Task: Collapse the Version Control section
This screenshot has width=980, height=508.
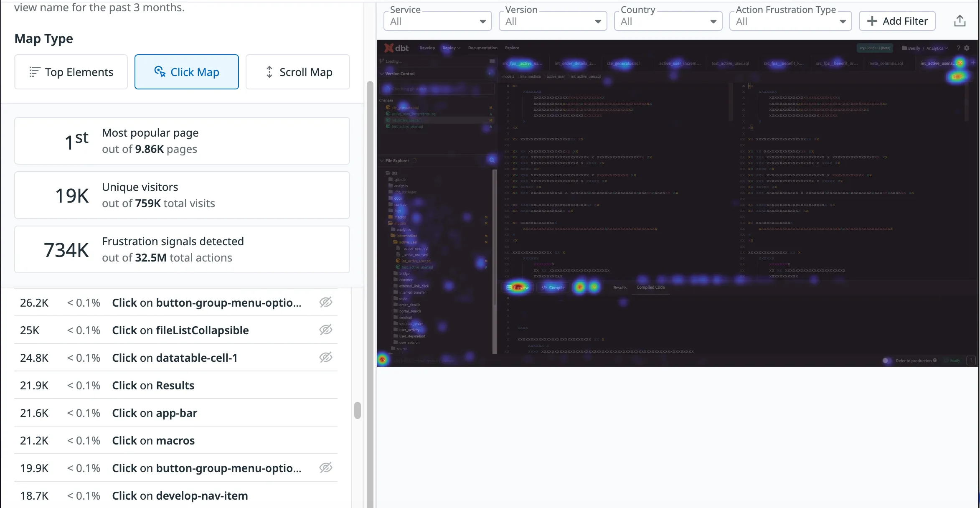Action: point(381,74)
